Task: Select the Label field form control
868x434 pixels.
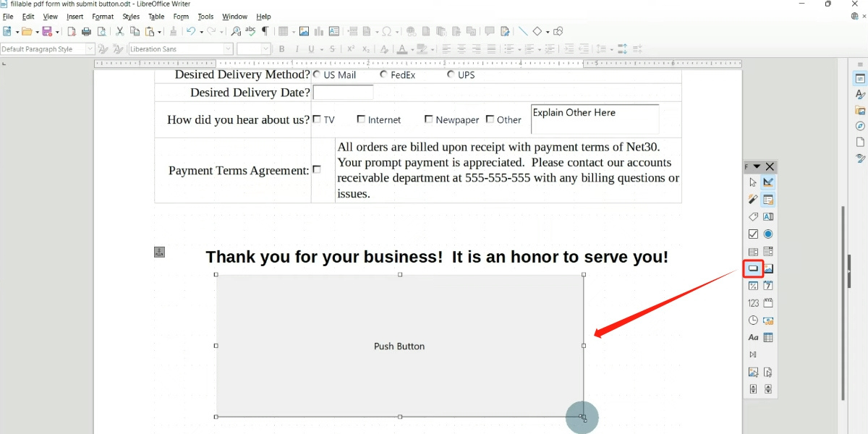Action: (x=752, y=216)
